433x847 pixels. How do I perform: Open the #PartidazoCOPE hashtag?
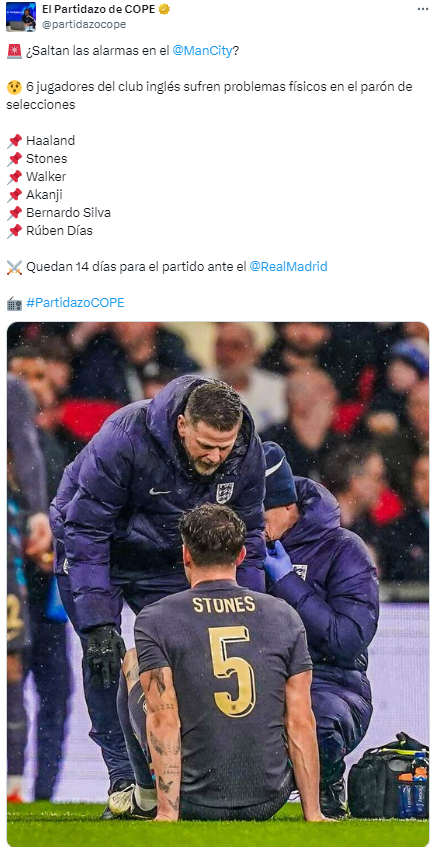coord(75,302)
